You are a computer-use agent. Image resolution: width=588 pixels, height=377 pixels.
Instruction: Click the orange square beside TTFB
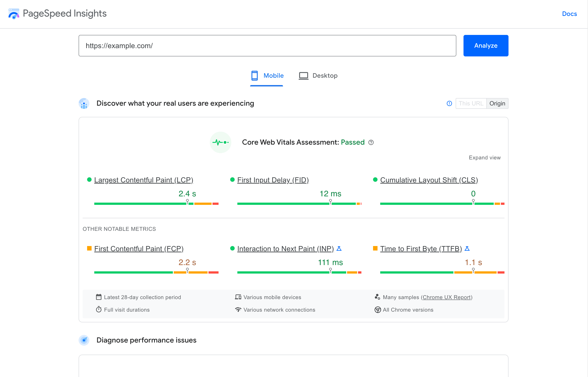pos(375,248)
